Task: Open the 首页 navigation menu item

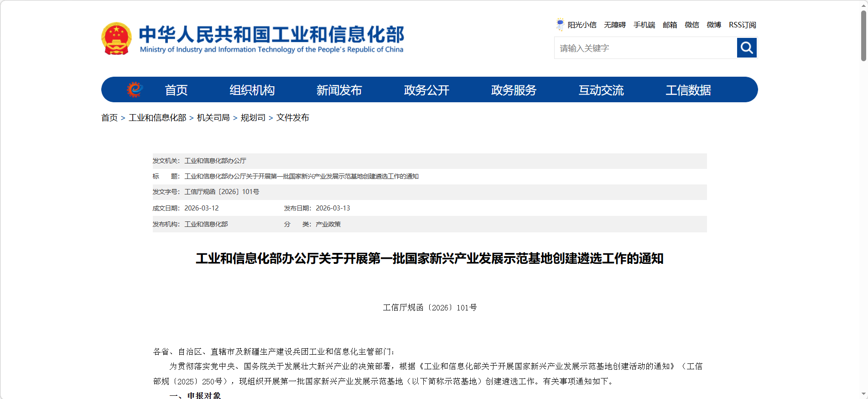Action: 176,90
